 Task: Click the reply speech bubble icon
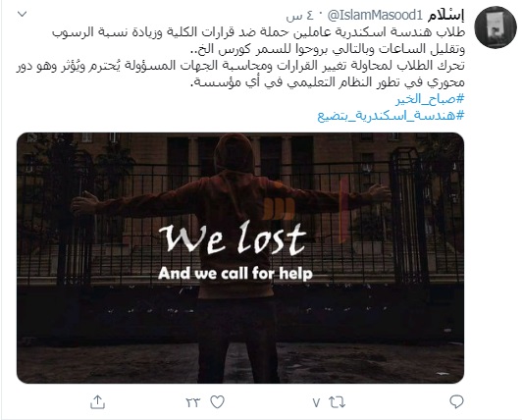[456, 401]
